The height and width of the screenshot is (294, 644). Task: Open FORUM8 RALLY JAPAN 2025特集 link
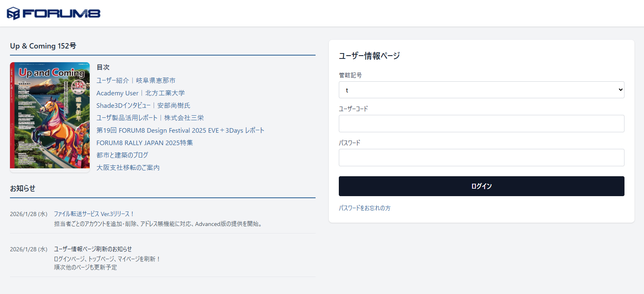tap(144, 143)
